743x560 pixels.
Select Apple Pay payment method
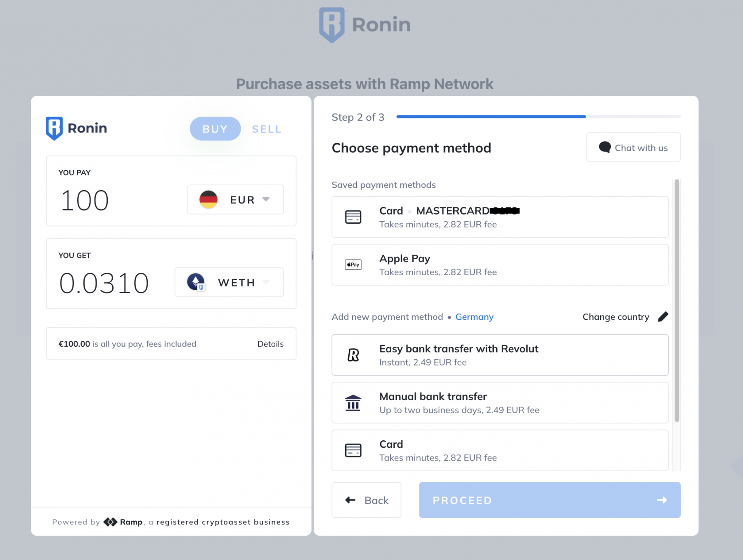pyautogui.click(x=500, y=265)
